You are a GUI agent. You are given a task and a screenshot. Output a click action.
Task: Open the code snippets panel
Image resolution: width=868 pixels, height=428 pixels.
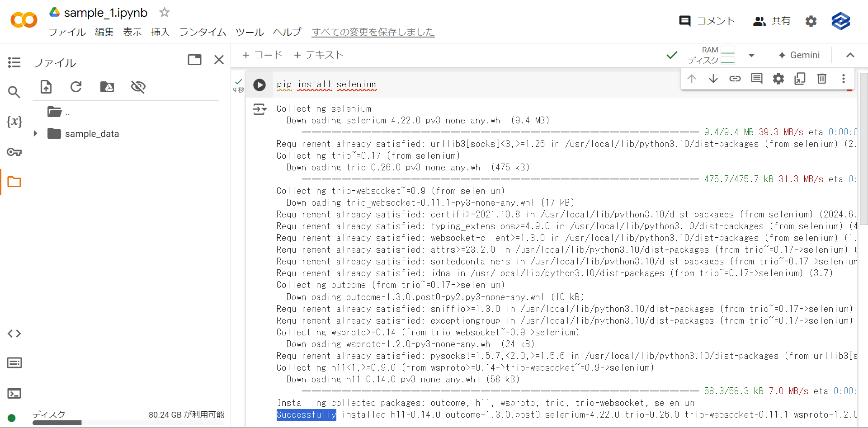[14, 334]
